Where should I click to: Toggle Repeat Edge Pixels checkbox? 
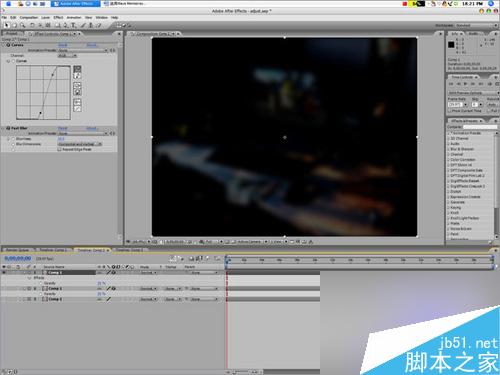(59, 150)
